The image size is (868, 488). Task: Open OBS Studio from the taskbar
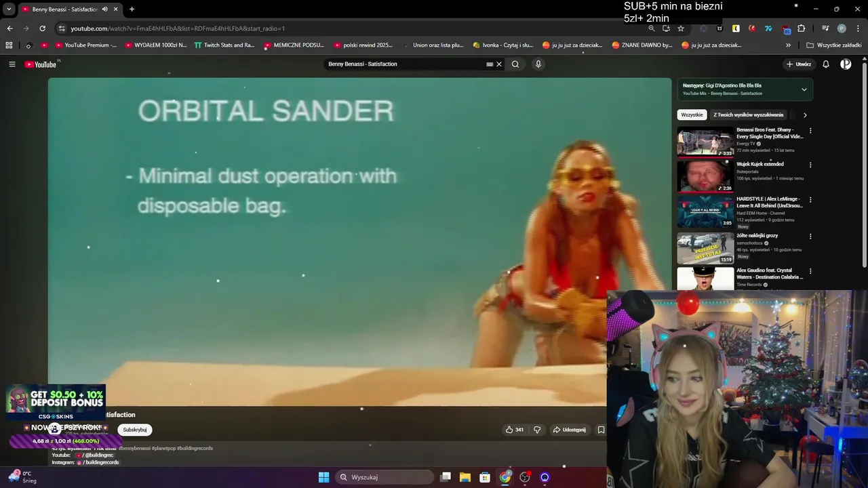pos(525,477)
